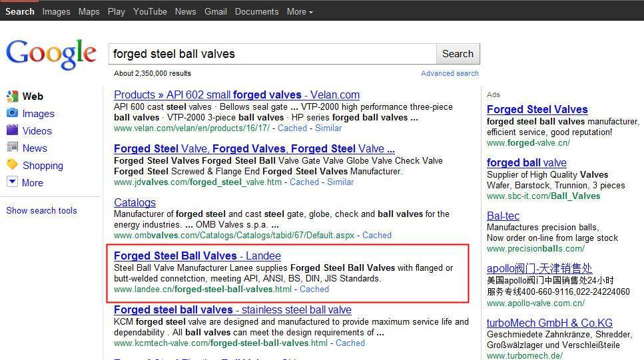Open Cached link for kcmtech-valve.com result
The height and width of the screenshot is (360, 644).
click(x=350, y=343)
